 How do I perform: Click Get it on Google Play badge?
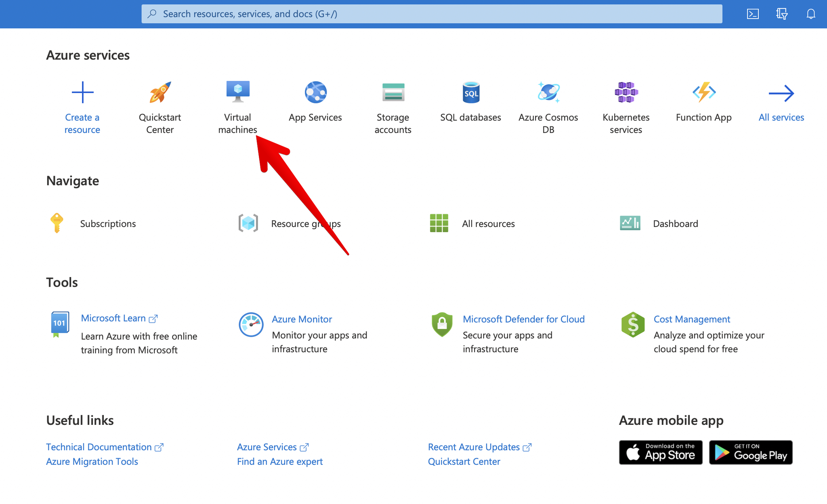point(751,452)
